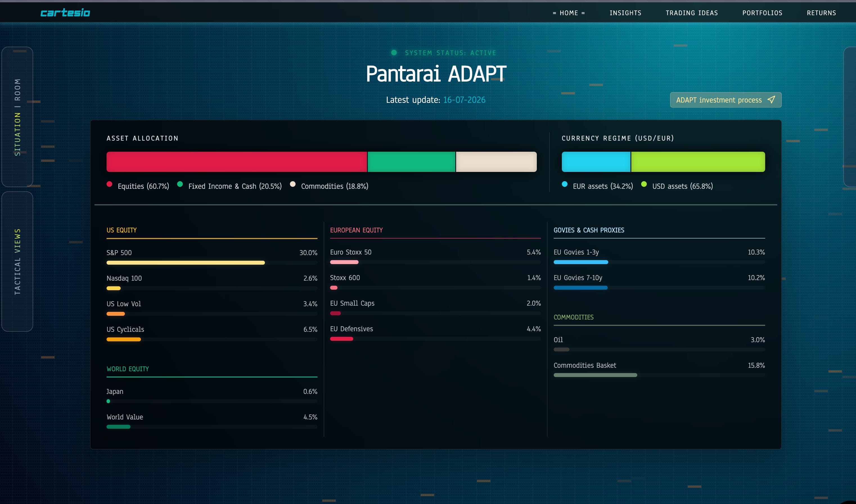Click the Equities (60.7%) legend dot
Viewport: 856px width, 504px height.
point(109,184)
